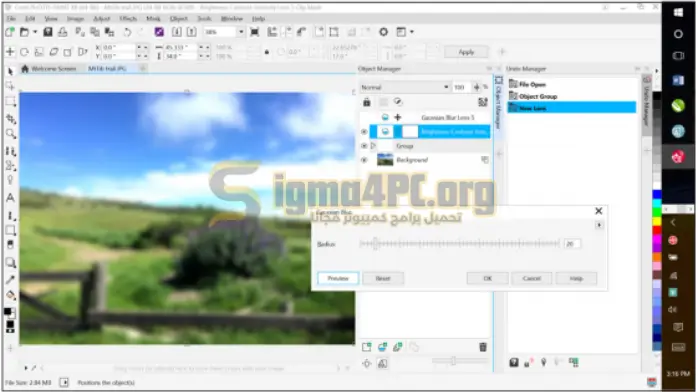Select the Pick tool in the toolbox
698x392 pixels.
10,71
